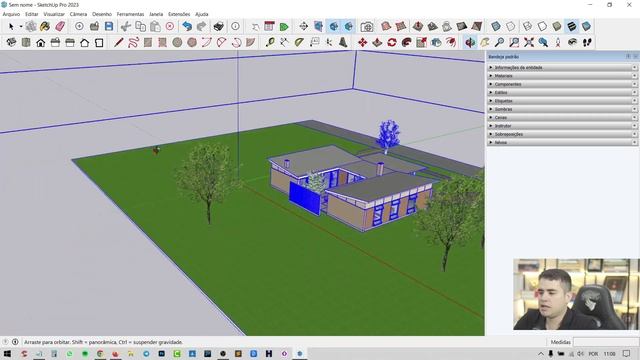Open the taskbar notification center icon
640x360 pixels.
(627, 353)
